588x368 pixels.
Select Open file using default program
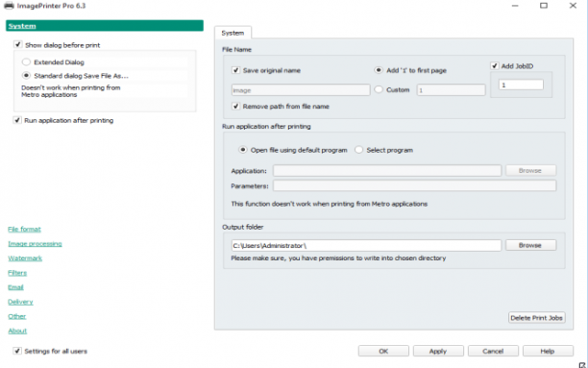tap(243, 150)
